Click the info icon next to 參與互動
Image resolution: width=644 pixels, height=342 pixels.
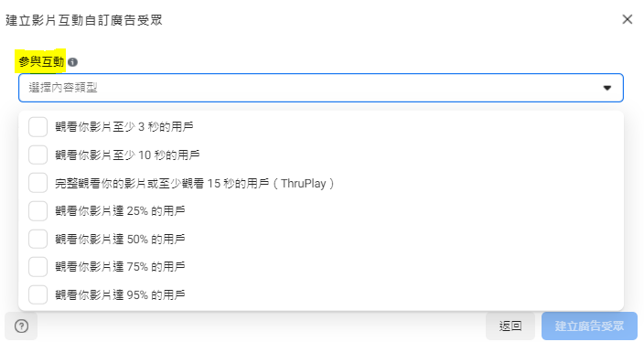(x=72, y=62)
